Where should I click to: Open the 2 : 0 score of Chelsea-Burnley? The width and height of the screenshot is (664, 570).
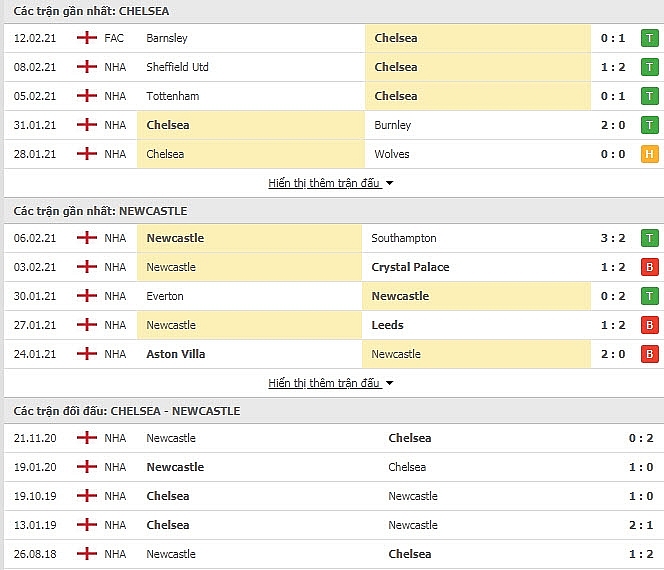pyautogui.click(x=613, y=125)
